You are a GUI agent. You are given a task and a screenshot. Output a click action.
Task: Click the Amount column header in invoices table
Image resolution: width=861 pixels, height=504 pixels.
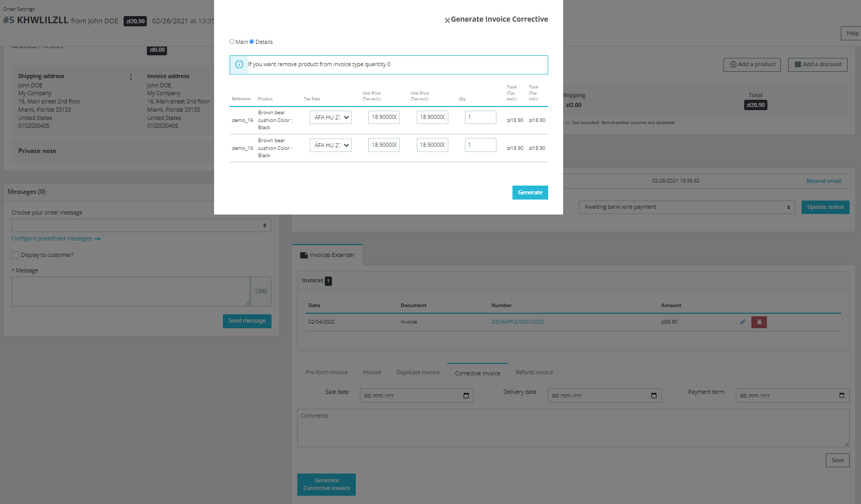point(671,306)
